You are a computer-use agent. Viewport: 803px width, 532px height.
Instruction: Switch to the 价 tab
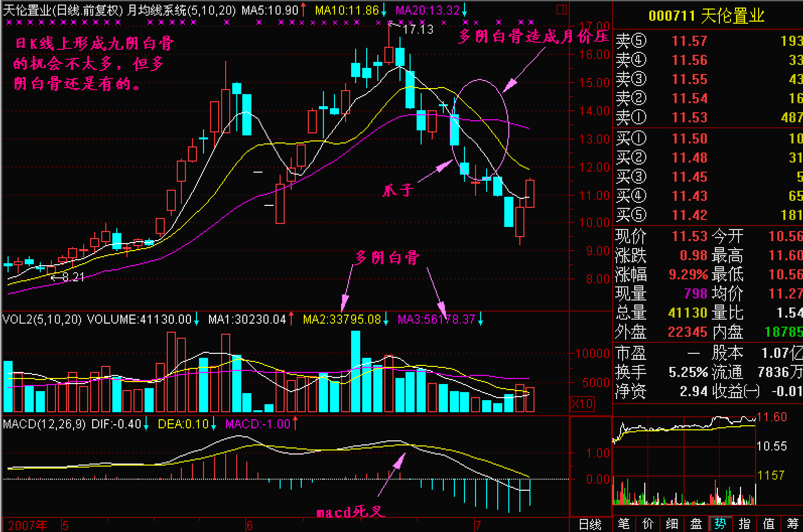[x=648, y=524]
